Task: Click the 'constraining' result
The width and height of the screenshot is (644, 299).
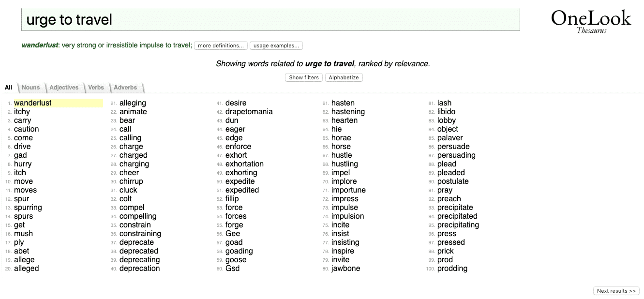Action: point(140,234)
